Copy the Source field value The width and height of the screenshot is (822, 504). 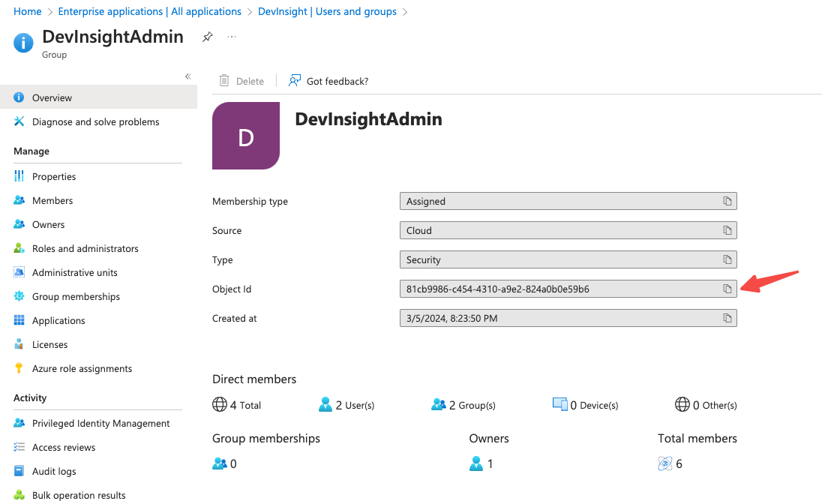[x=727, y=229]
